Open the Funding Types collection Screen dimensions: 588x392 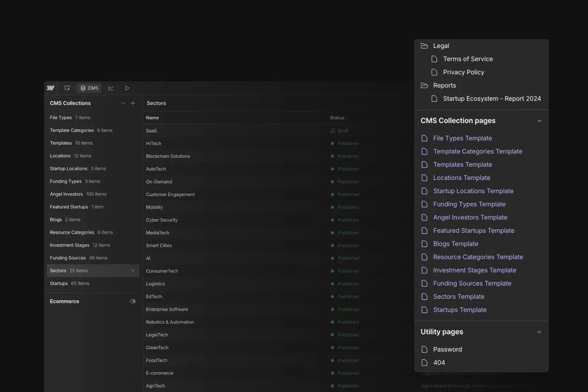[93, 181]
